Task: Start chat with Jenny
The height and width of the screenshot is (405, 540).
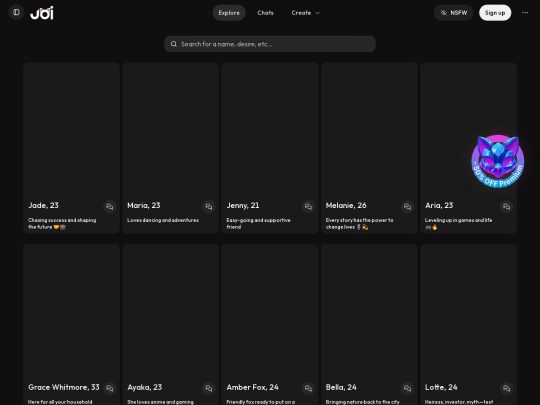Action: pyautogui.click(x=308, y=207)
